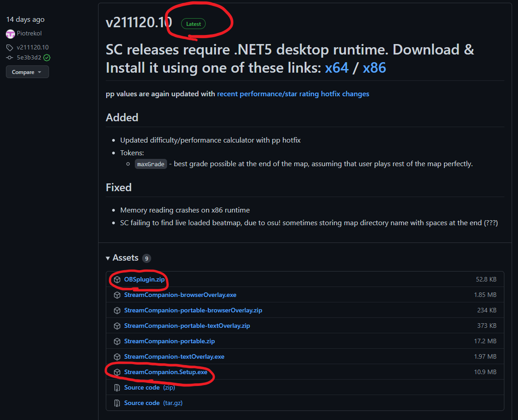Download StreamCompanion-portable.zip
The width and height of the screenshot is (518, 420).
(x=169, y=341)
